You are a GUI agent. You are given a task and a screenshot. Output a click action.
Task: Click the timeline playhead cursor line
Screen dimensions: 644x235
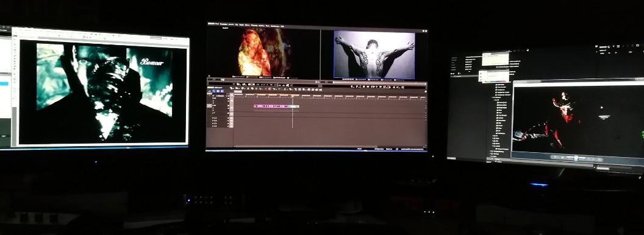pos(293,113)
